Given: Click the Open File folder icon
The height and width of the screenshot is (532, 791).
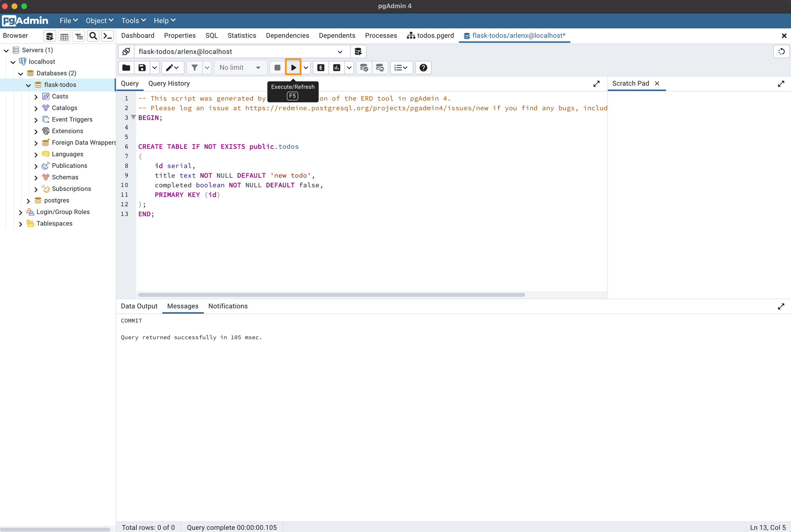Looking at the screenshot, I should click(126, 68).
